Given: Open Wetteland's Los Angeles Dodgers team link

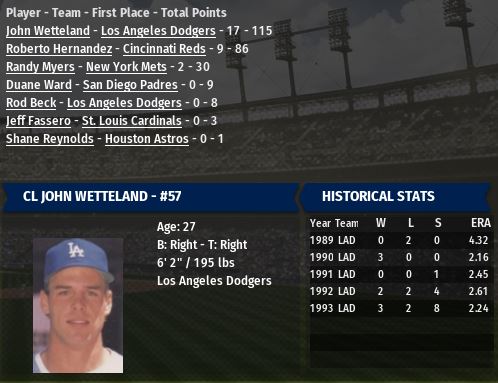Looking at the screenshot, I should tap(158, 31).
